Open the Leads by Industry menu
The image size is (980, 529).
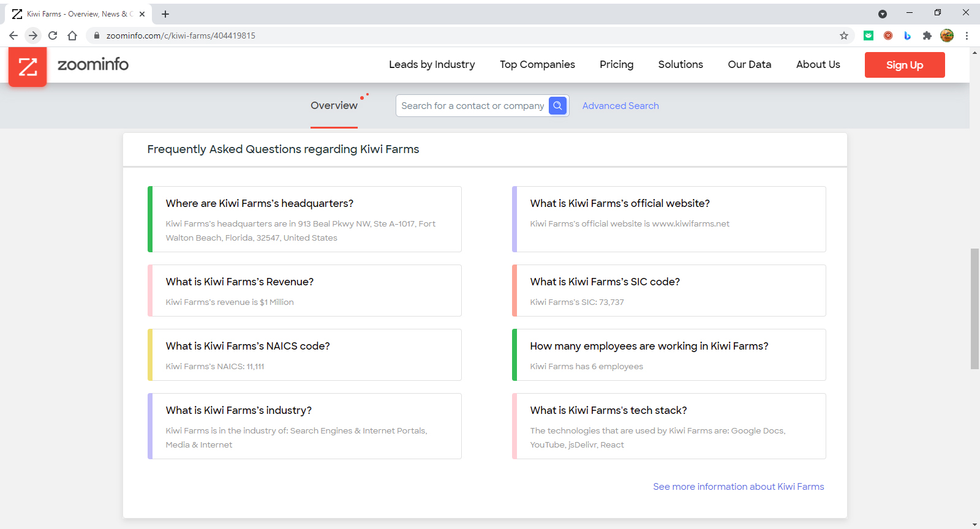point(432,64)
